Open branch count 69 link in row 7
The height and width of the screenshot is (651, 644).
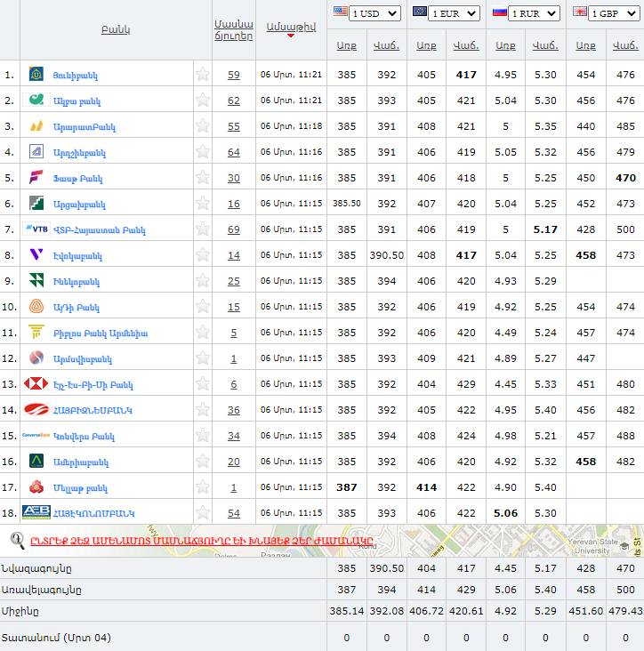click(x=234, y=229)
